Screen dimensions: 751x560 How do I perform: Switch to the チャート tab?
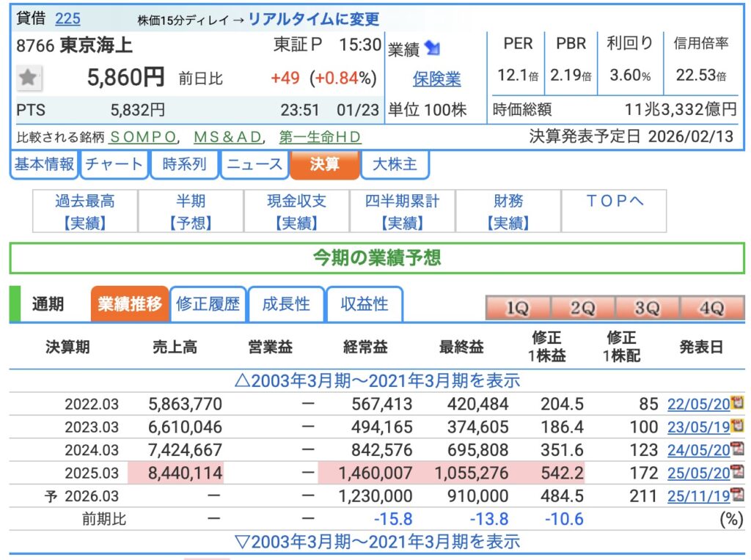pyautogui.click(x=114, y=164)
